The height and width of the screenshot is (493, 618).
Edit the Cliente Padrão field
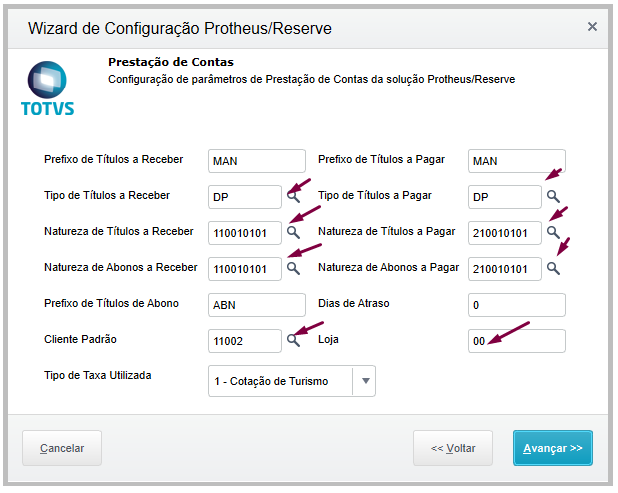[x=245, y=341]
